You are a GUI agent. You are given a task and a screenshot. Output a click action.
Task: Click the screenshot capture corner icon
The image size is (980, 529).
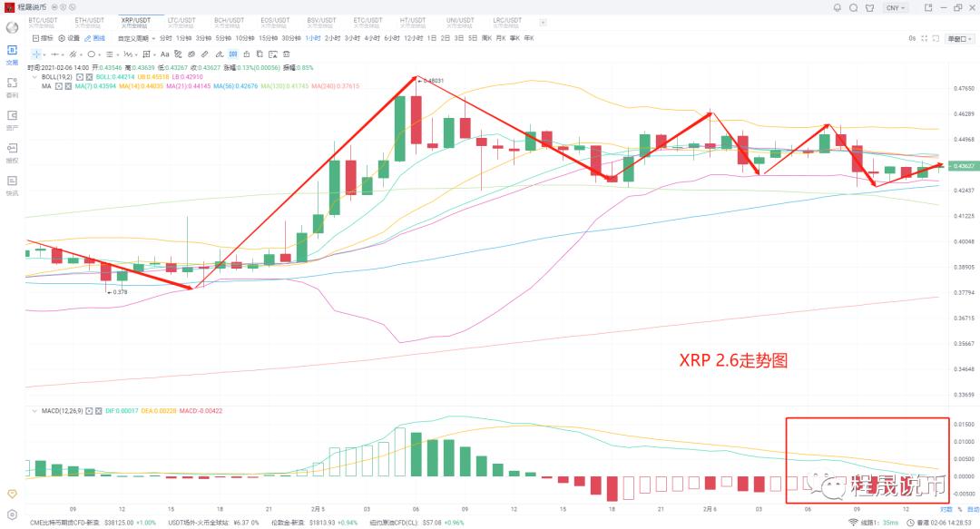[936, 38]
